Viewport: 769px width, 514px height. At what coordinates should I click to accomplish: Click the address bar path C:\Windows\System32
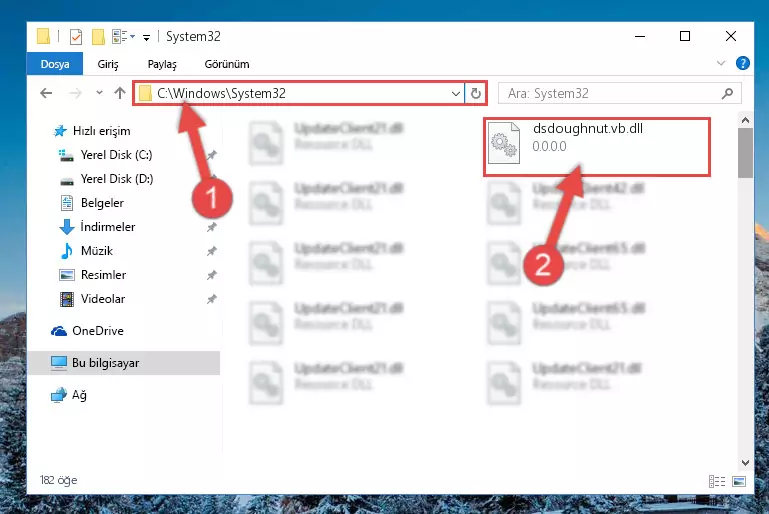point(221,93)
